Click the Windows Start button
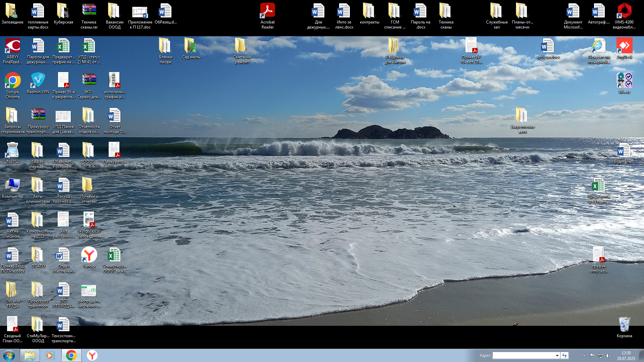Image resolution: width=644 pixels, height=362 pixels. [x=9, y=355]
